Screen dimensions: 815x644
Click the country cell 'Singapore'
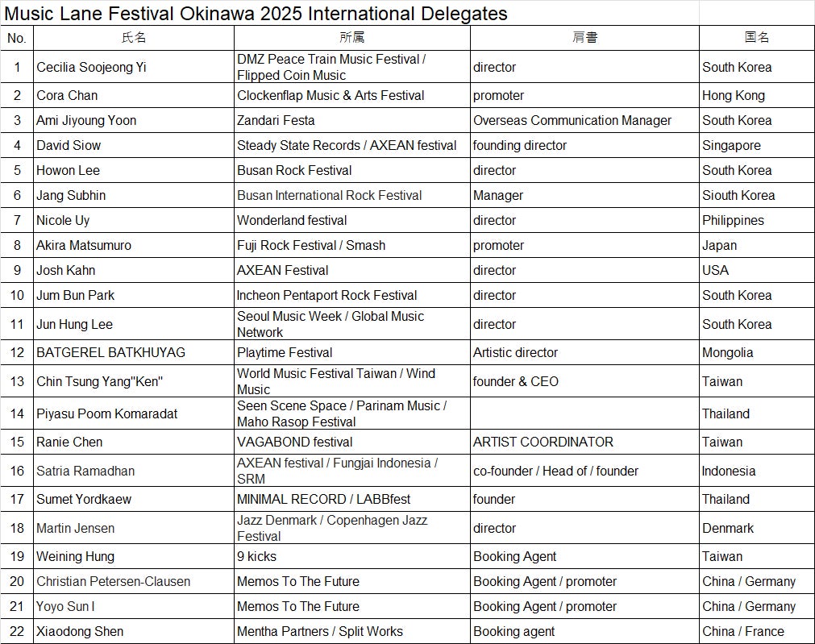757,145
